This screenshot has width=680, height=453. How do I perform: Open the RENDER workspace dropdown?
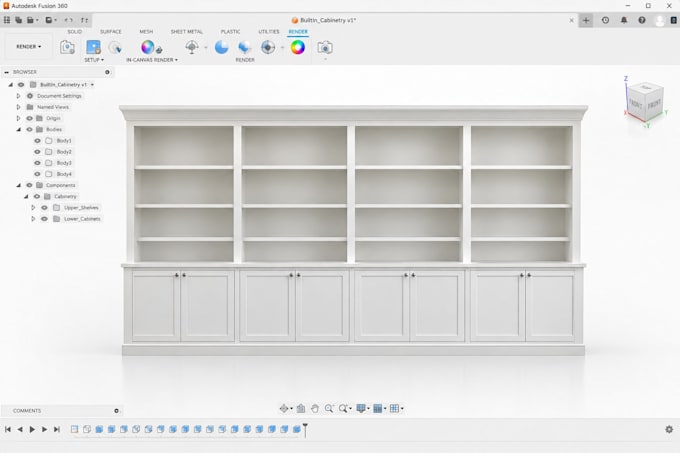click(29, 46)
